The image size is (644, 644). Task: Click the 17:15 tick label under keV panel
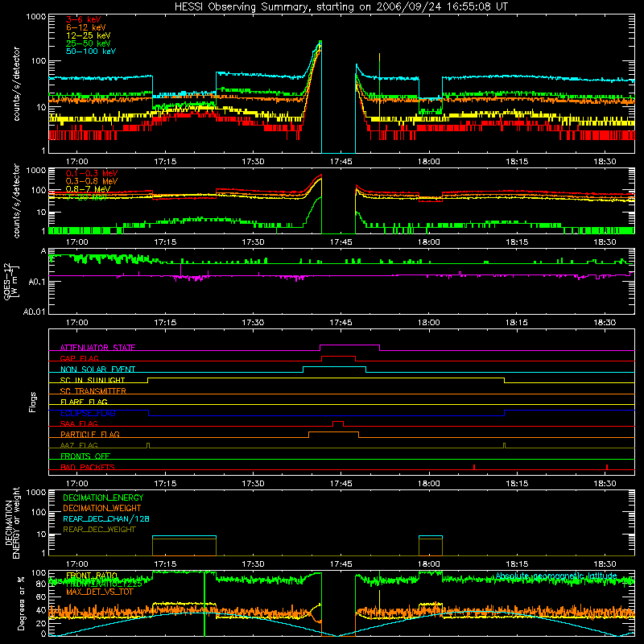coord(165,162)
